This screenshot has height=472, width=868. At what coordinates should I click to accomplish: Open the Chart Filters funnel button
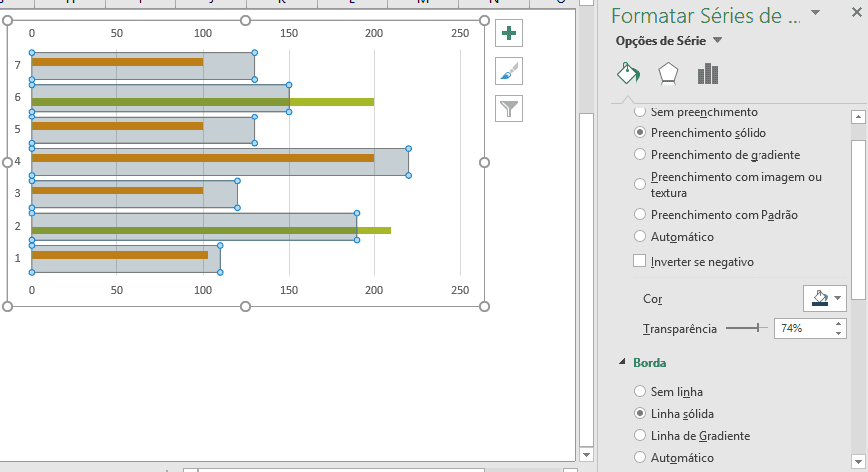[x=509, y=108]
